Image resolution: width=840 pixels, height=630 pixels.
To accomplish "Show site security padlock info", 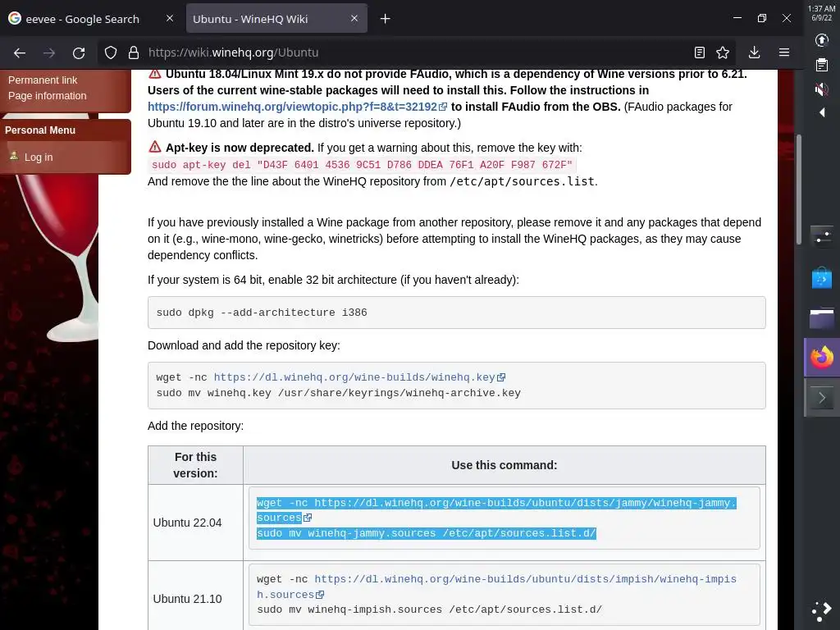I will [134, 52].
